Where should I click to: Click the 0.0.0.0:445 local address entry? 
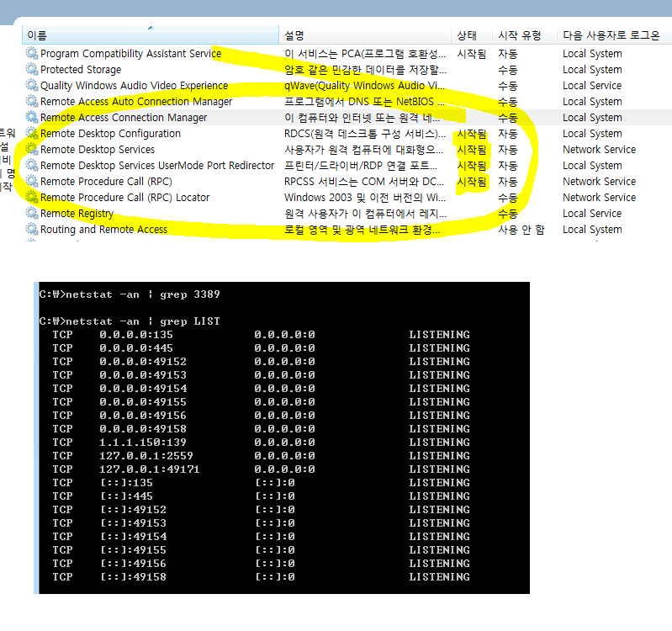[136, 348]
